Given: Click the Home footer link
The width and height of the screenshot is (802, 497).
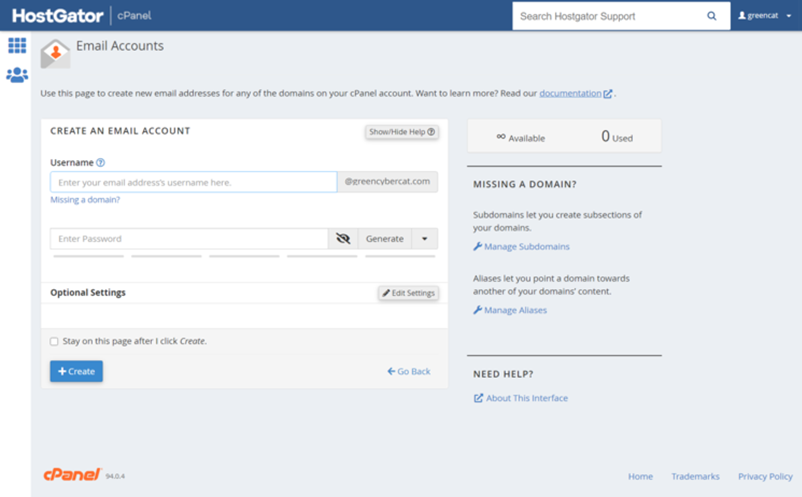Looking at the screenshot, I should click(x=640, y=477).
